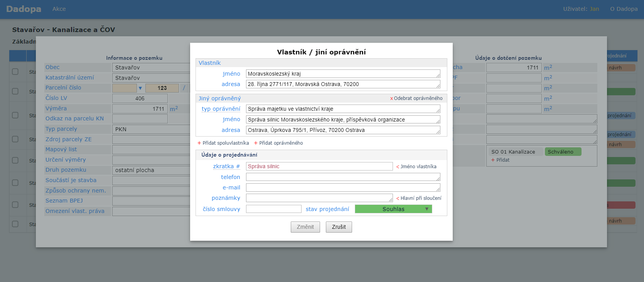The width and height of the screenshot is (644, 282).
Task: Expand the Parcelní číslo prefix dropdown
Action: tap(140, 88)
